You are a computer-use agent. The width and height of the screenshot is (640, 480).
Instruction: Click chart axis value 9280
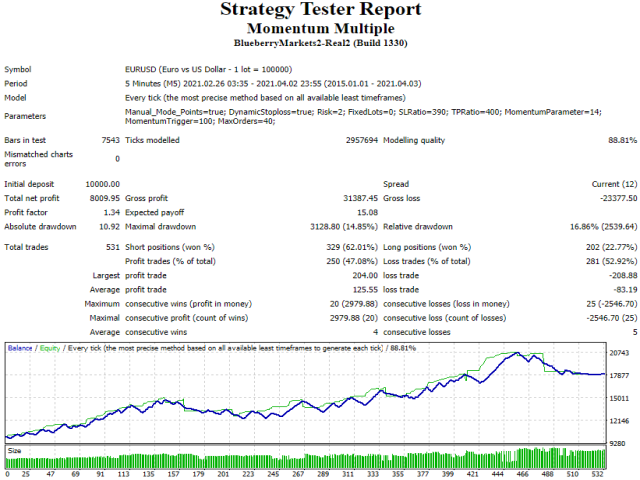[x=618, y=444]
